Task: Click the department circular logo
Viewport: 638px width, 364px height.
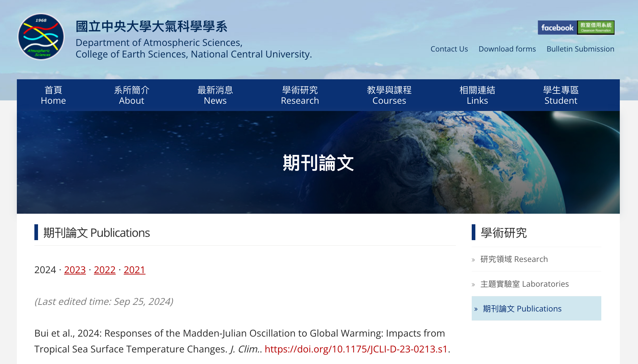Action: [x=41, y=37]
